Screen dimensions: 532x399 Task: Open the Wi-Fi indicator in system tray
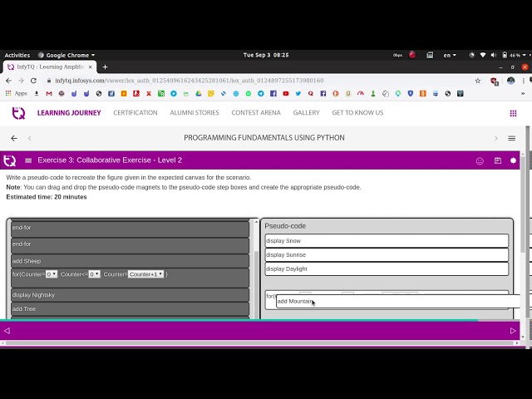tap(483, 55)
